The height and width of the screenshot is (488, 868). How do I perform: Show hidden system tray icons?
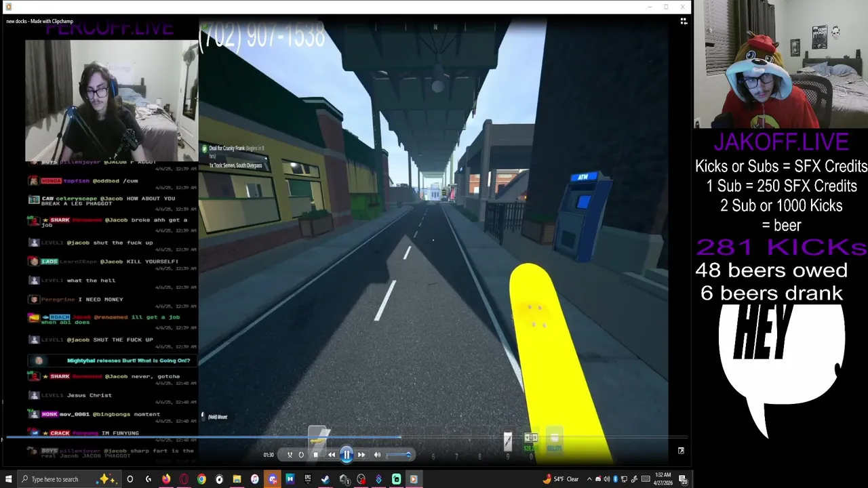(589, 479)
